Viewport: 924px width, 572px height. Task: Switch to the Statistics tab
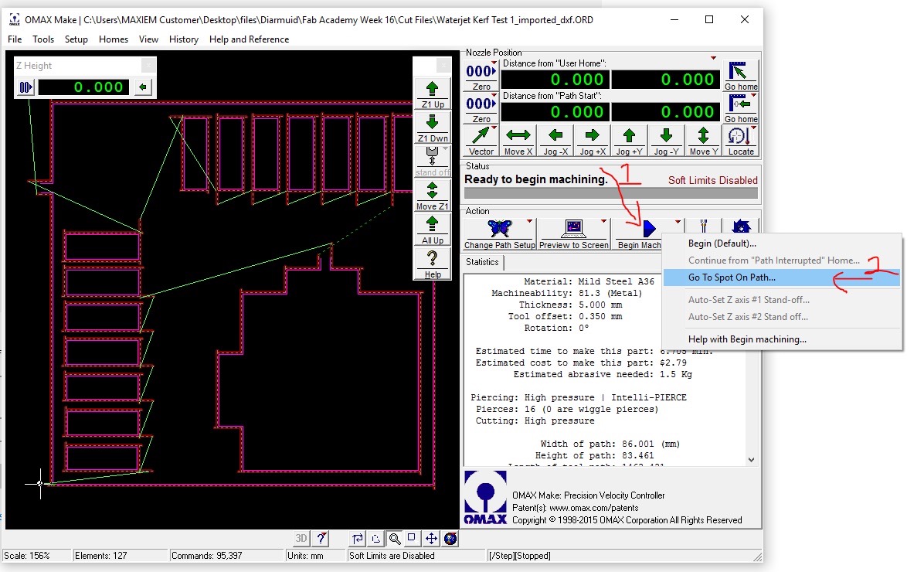pyautogui.click(x=482, y=262)
